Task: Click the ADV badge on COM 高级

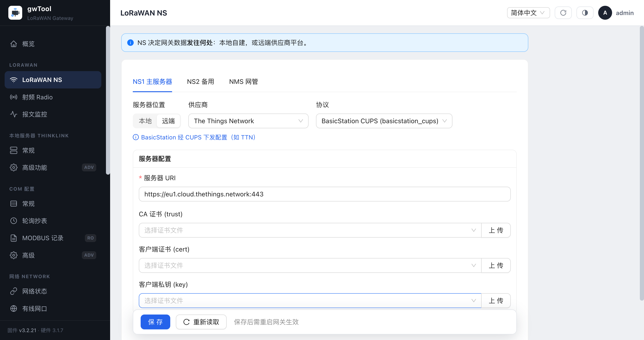Action: click(89, 255)
